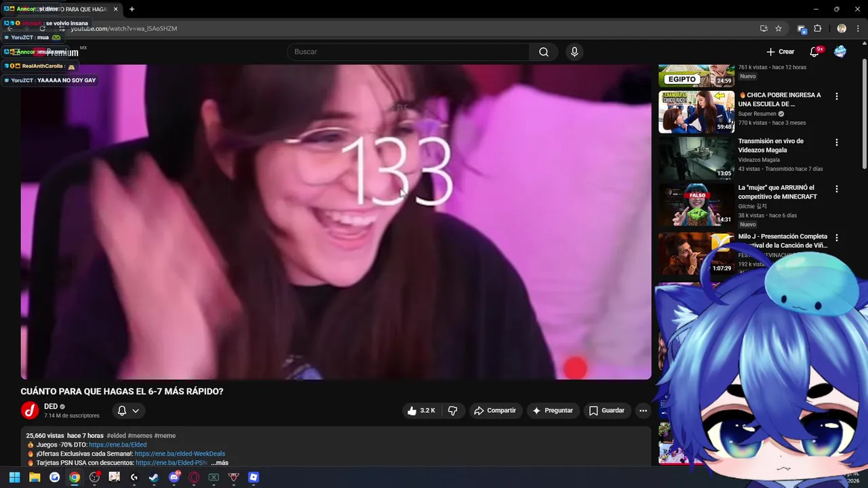Open the tab-capture icon beside Extensions
Viewport: 868px width, 488px height.
pos(802,28)
